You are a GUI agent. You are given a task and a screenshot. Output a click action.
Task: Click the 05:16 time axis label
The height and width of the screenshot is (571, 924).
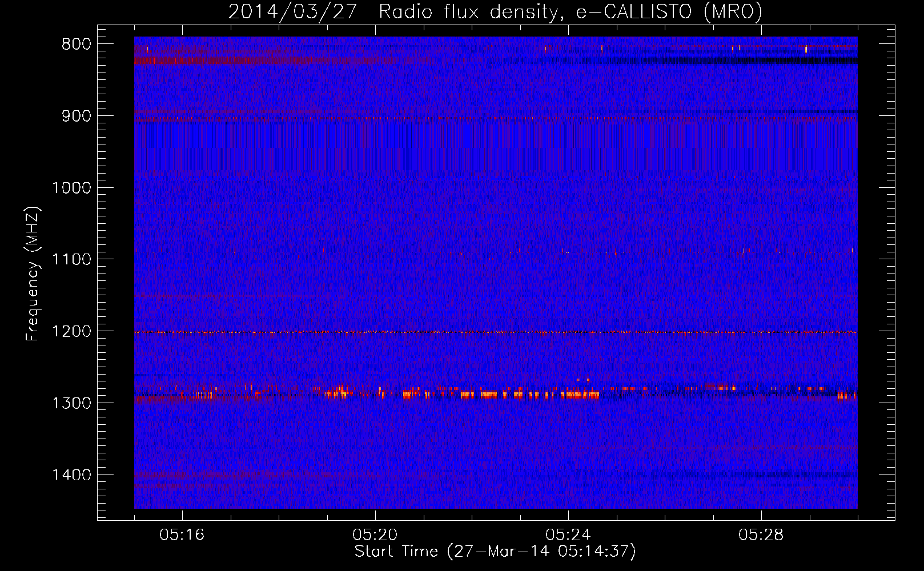pyautogui.click(x=182, y=535)
